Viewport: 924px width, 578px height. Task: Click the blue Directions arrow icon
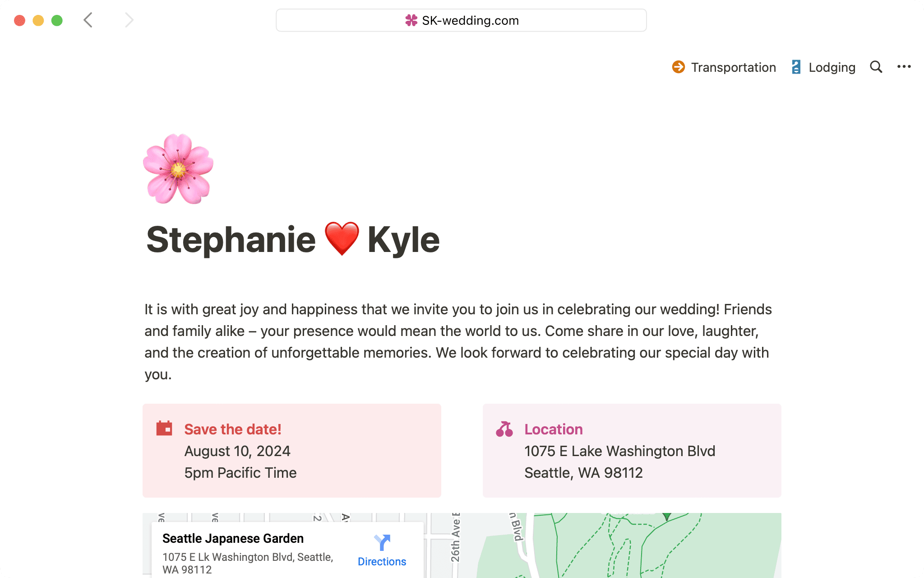click(382, 542)
